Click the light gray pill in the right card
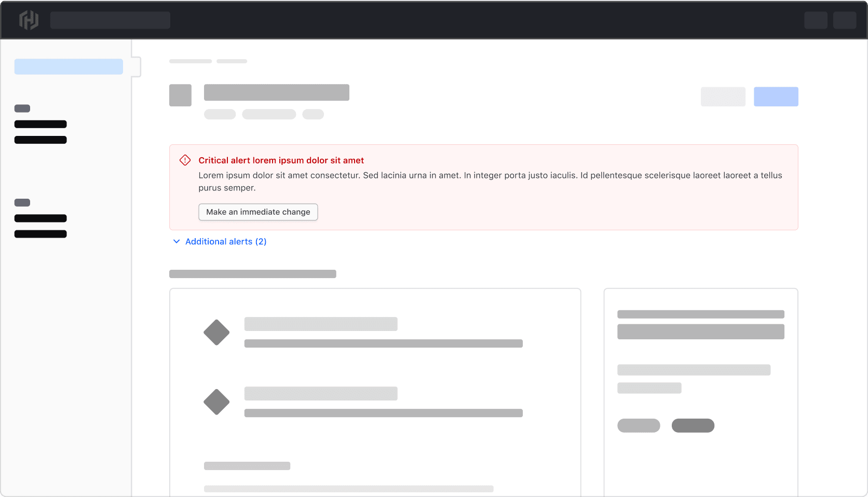This screenshot has width=868, height=497. (x=639, y=425)
